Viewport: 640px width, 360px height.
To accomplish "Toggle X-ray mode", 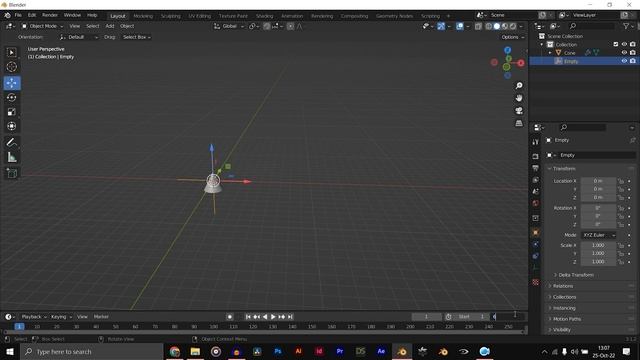I will (478, 26).
